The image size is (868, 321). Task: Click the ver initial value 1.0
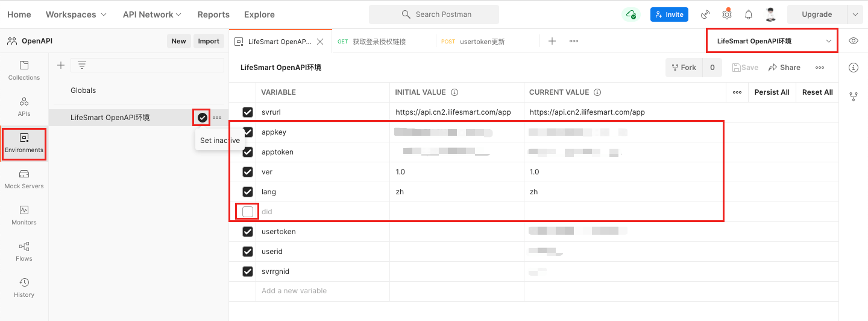(x=400, y=172)
